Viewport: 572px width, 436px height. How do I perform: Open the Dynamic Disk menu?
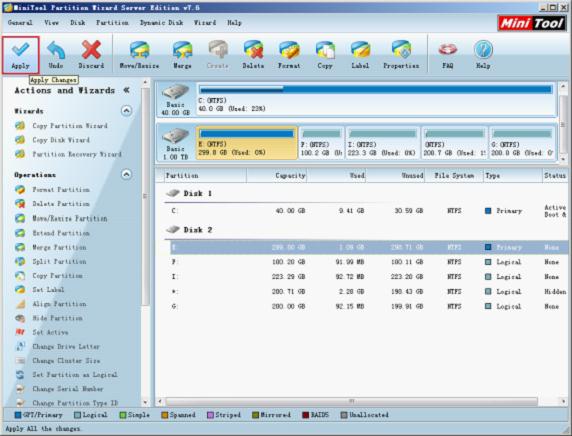click(x=161, y=23)
